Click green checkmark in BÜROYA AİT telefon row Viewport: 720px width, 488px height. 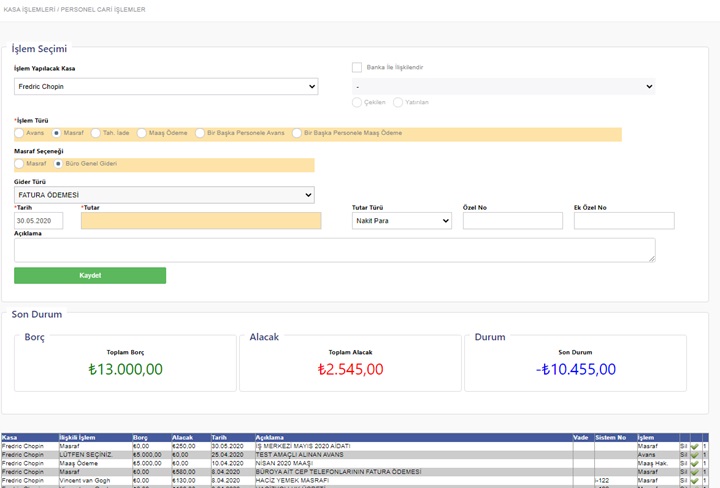click(x=694, y=471)
